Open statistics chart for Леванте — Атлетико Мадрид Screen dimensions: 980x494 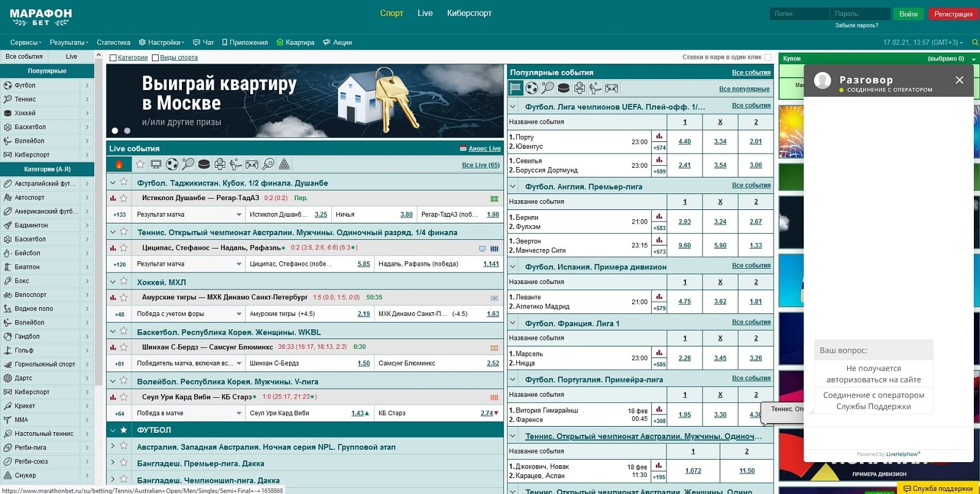click(x=659, y=296)
